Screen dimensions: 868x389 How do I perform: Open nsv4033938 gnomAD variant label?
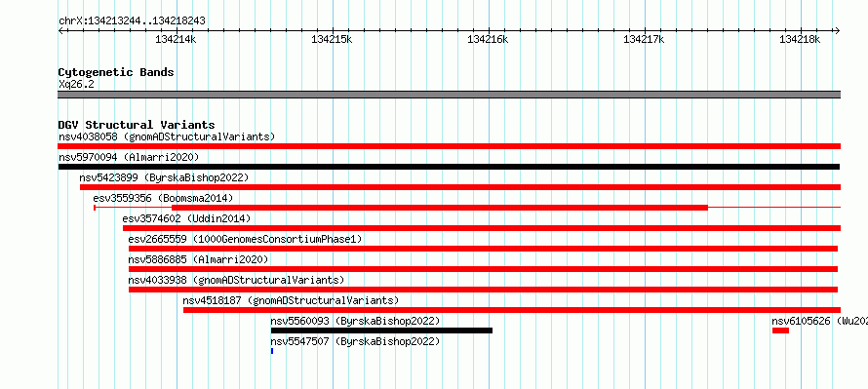pos(236,280)
